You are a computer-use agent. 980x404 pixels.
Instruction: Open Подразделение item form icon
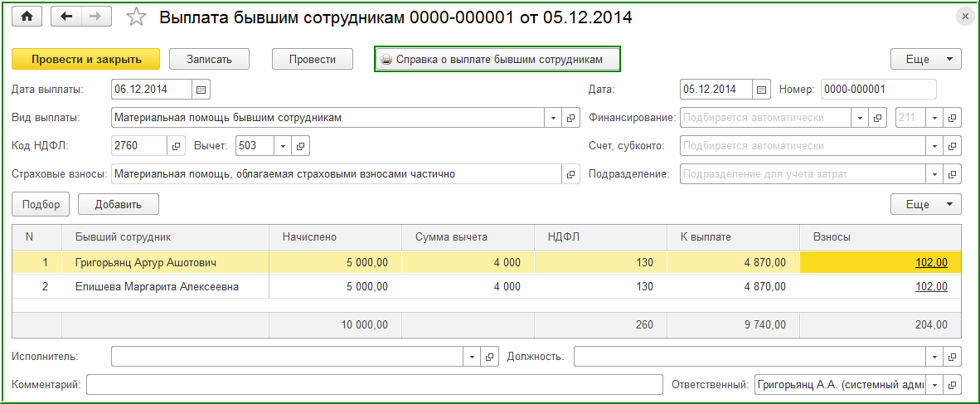tap(952, 174)
